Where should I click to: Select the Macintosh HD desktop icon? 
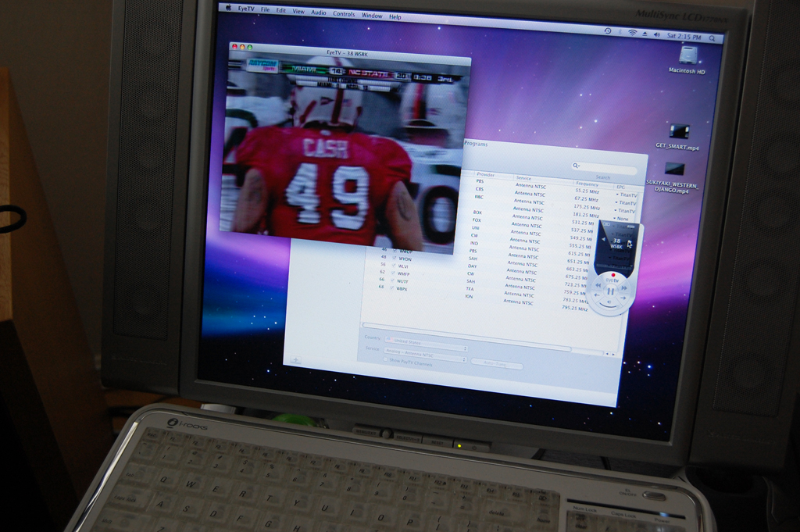coord(687,60)
